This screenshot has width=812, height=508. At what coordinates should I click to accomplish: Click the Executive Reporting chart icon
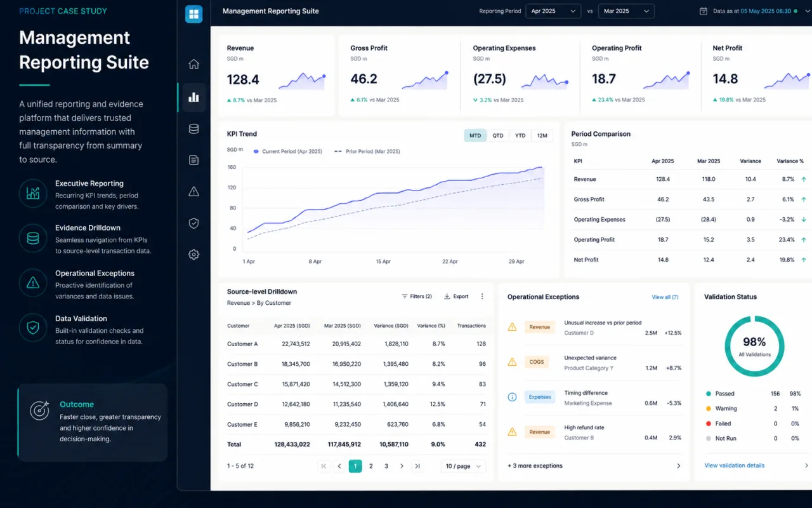[x=32, y=193]
